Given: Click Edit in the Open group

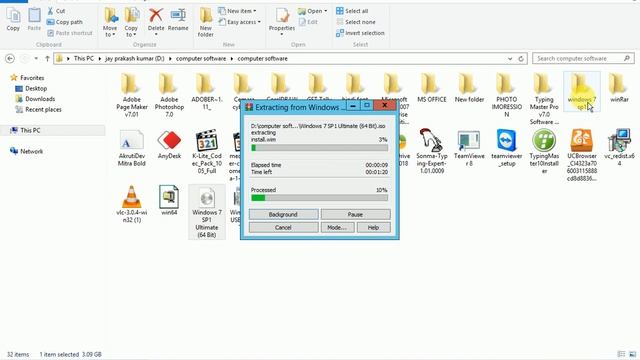Looking at the screenshot, I should click(308, 22).
